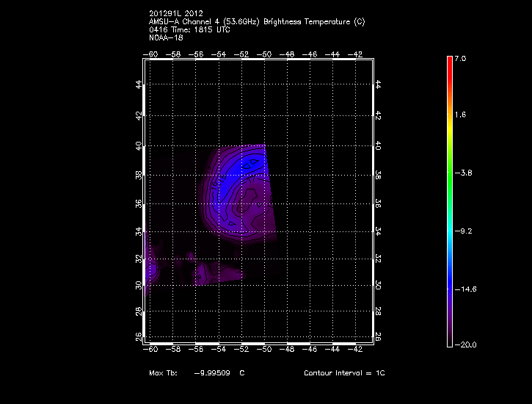
Task: Click the Max Tb value -9.99509
Action: (x=212, y=373)
